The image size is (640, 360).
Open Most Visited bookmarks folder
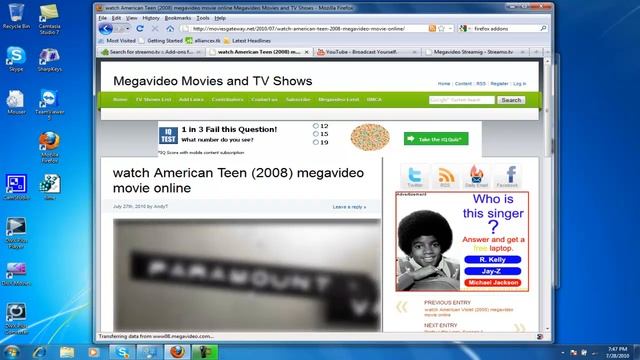[x=117, y=41]
